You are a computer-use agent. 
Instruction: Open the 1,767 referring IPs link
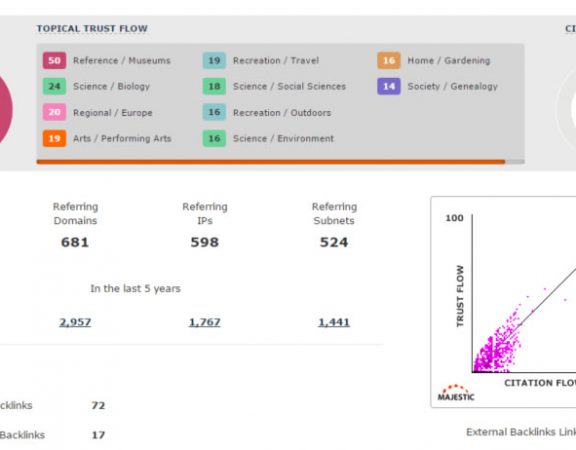coord(205,322)
